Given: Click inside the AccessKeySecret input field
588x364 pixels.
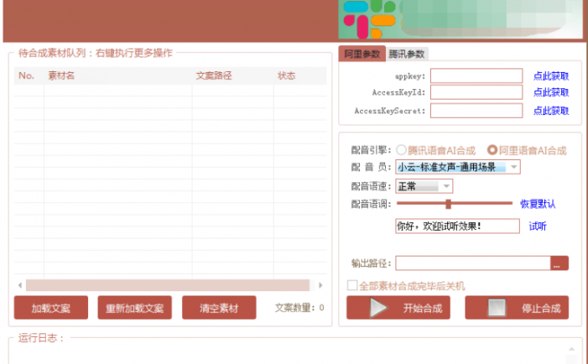Looking at the screenshot, I should [x=476, y=111].
